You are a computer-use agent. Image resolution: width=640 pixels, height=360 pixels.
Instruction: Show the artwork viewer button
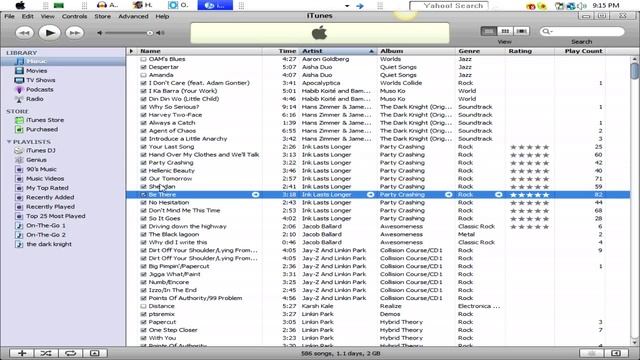[95, 353]
